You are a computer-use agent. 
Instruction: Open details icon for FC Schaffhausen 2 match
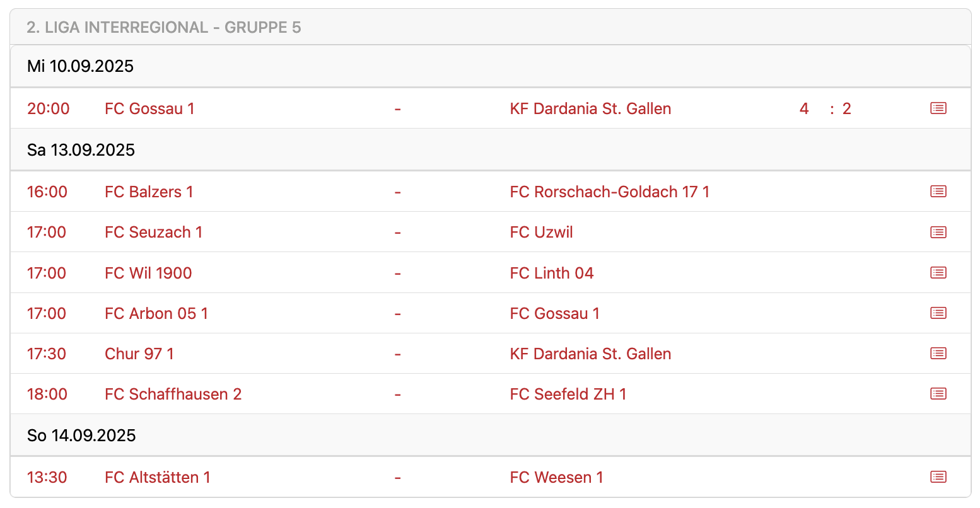[x=938, y=394]
